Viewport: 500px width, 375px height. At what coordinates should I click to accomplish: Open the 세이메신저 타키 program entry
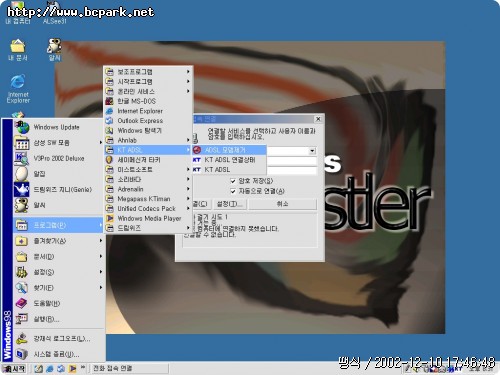(149, 160)
